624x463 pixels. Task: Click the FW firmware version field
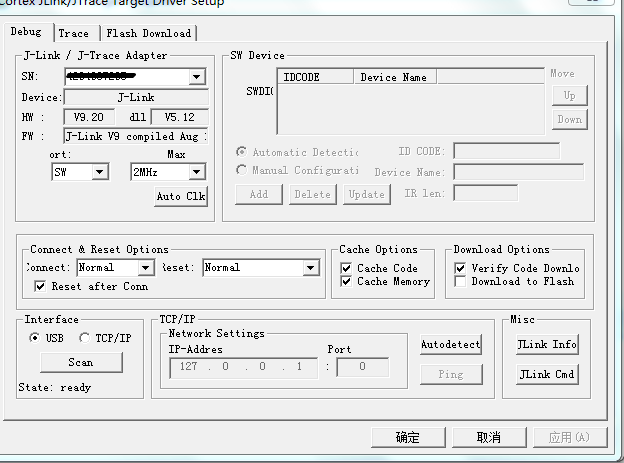pos(136,136)
